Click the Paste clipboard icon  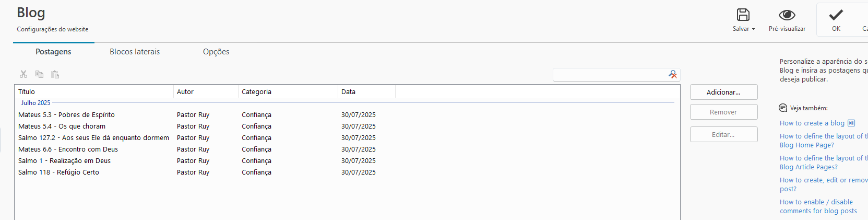coord(55,74)
